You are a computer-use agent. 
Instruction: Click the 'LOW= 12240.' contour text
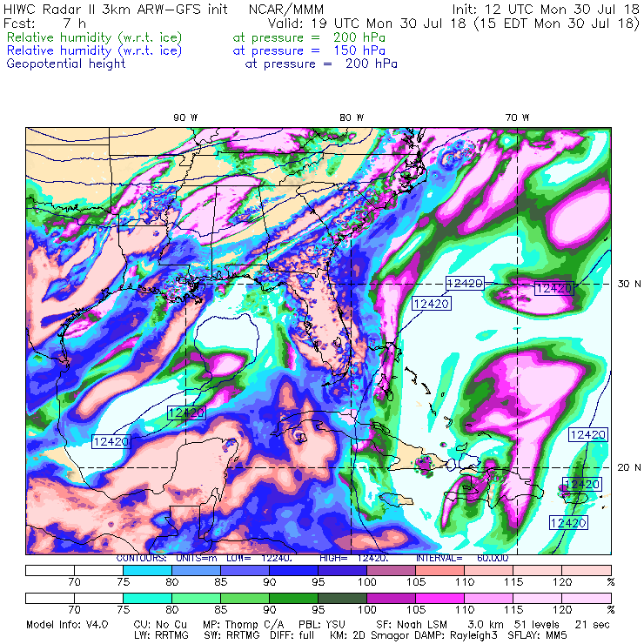pos(259,559)
